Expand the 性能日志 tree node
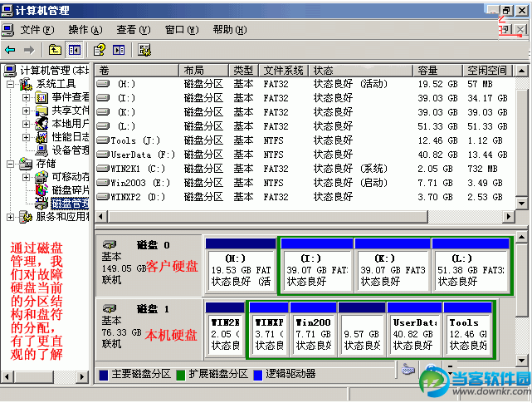The height and width of the screenshot is (403, 532). [x=26, y=137]
